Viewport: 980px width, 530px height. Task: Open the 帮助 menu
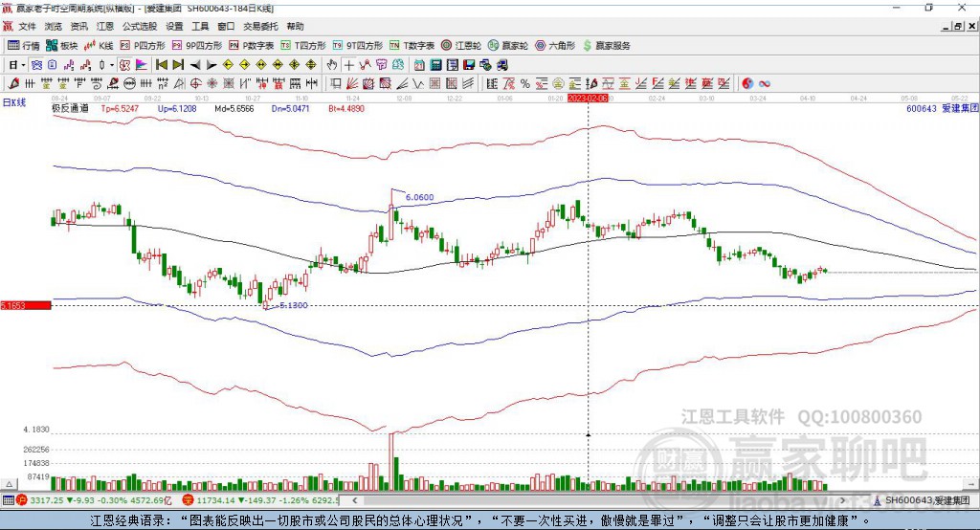(295, 26)
